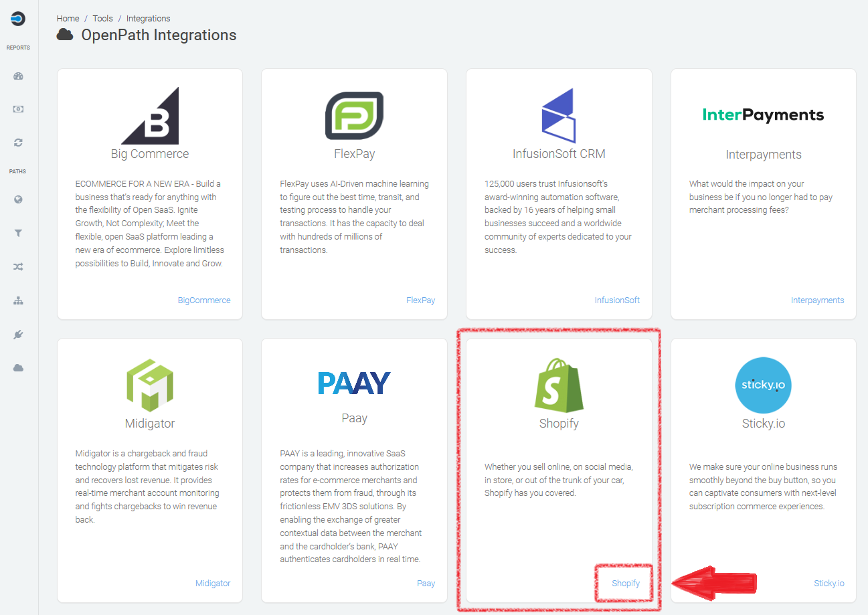This screenshot has height=615, width=868.
Task: Select the shuffle arrows icon in sidebar
Action: [x=18, y=267]
